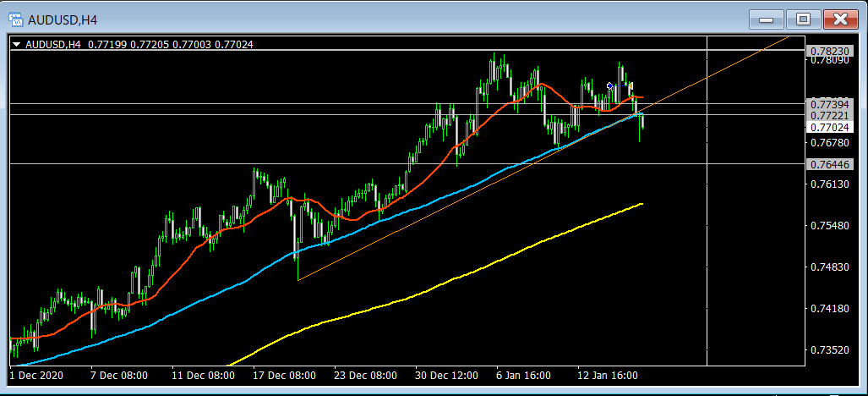Close the AUDUSD,H4 chart window
Viewport: 868px width, 396px height.
[x=840, y=20]
